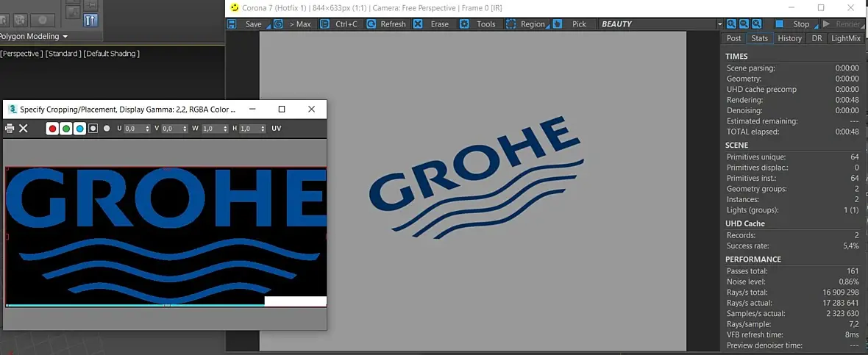Click the H spinner arrows

point(263,129)
